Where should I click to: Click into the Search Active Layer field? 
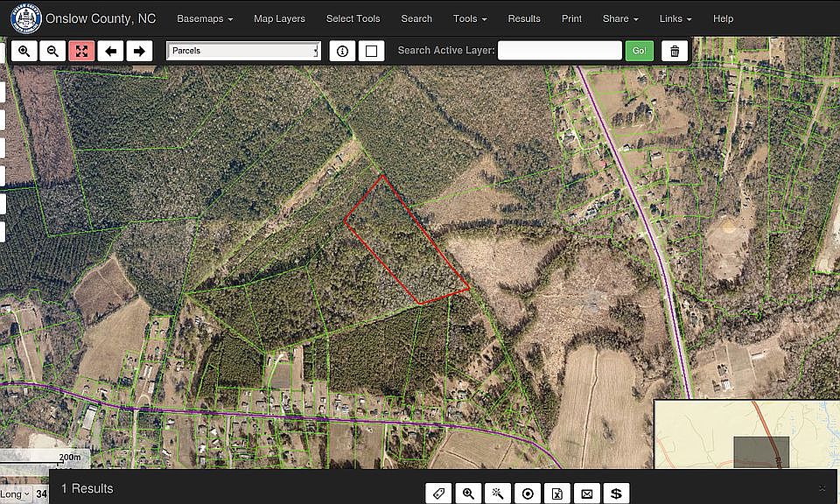pos(560,51)
